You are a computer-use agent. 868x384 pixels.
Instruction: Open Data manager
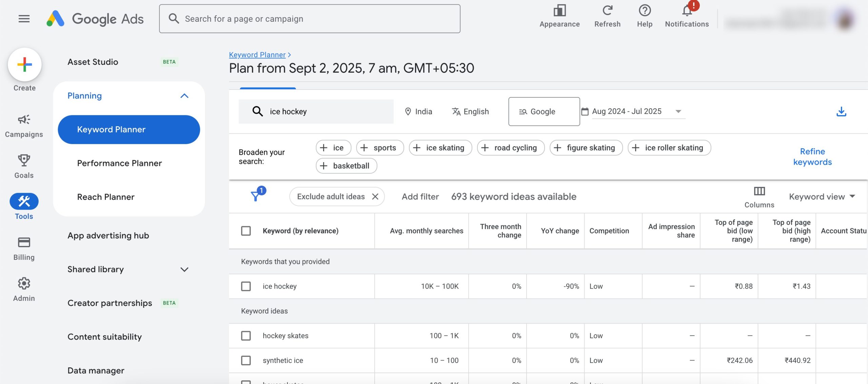pos(96,371)
